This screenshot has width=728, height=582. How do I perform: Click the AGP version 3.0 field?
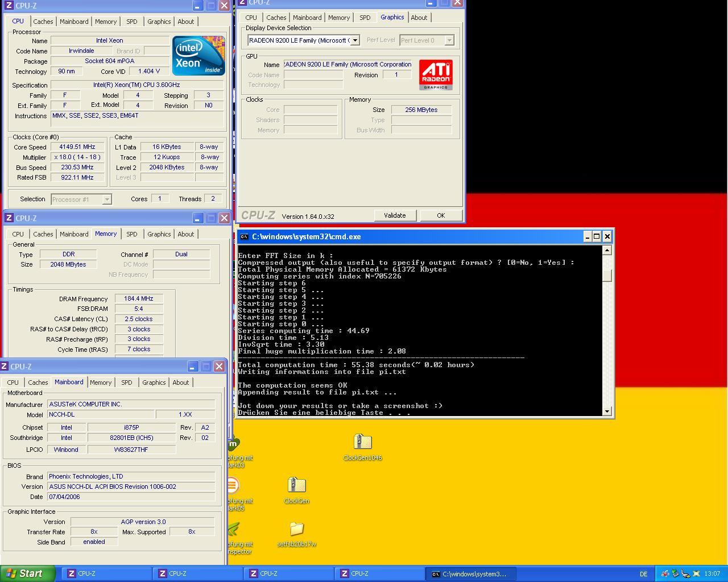(x=143, y=521)
